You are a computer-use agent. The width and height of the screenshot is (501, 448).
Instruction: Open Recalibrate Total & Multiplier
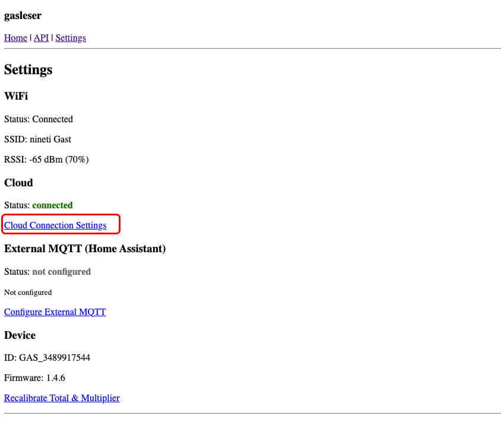[x=62, y=398]
